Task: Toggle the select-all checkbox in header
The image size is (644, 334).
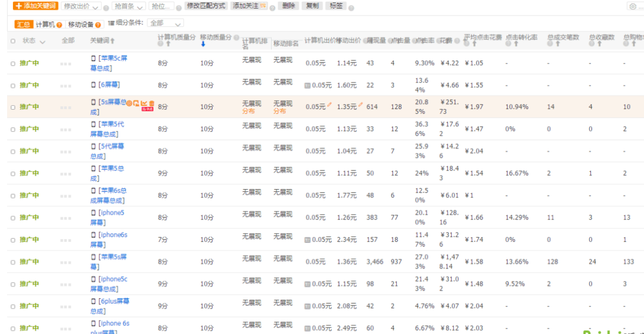Action: [12, 41]
